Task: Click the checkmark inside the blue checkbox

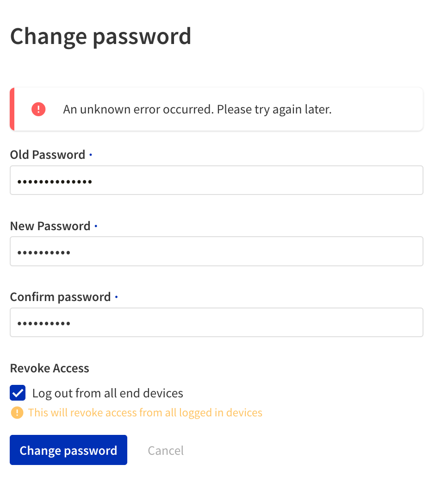Action: pyautogui.click(x=17, y=393)
